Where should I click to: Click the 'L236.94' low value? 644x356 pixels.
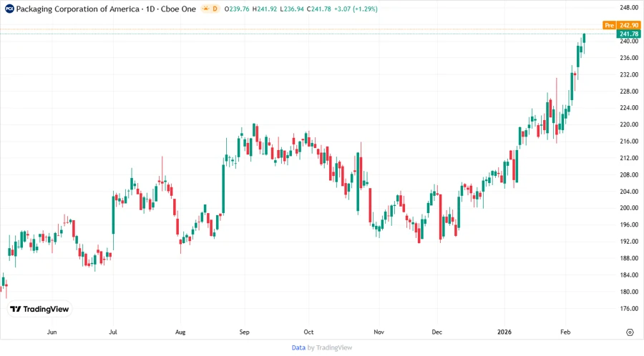coord(292,9)
